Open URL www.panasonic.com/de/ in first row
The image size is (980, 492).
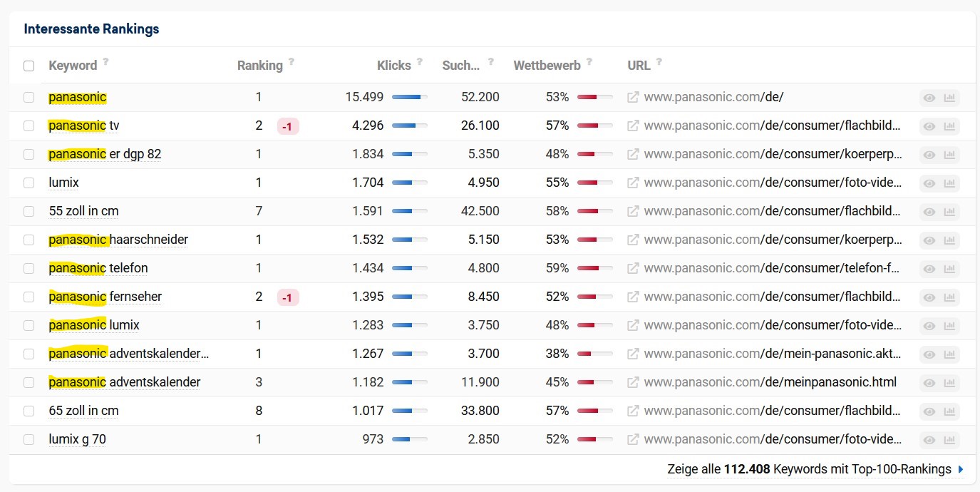point(714,97)
